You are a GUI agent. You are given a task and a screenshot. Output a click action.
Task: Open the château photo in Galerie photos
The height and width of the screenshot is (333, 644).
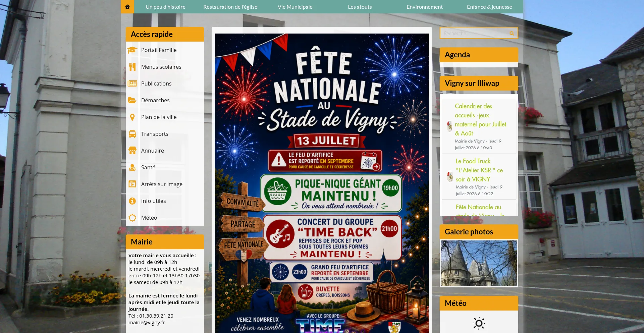(x=479, y=263)
